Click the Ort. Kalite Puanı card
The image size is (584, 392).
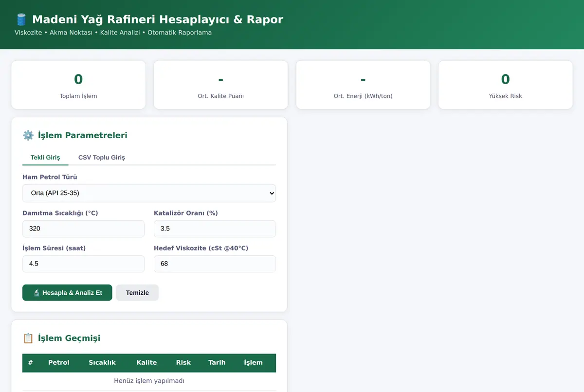click(x=221, y=85)
